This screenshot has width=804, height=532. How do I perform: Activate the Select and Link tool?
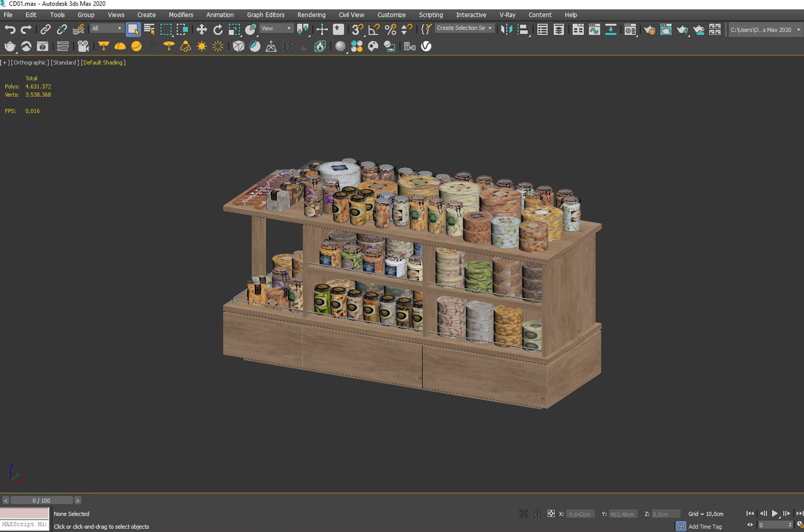coord(45,30)
